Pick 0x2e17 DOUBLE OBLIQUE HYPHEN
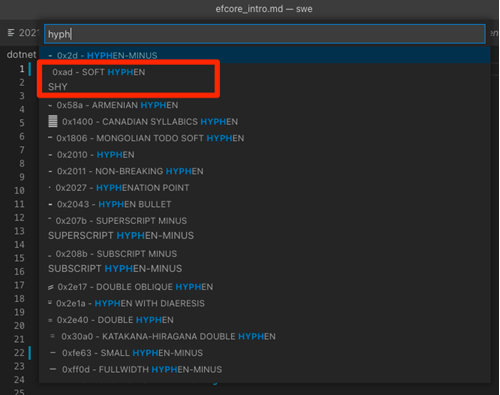This screenshot has width=500, height=395. [265, 287]
